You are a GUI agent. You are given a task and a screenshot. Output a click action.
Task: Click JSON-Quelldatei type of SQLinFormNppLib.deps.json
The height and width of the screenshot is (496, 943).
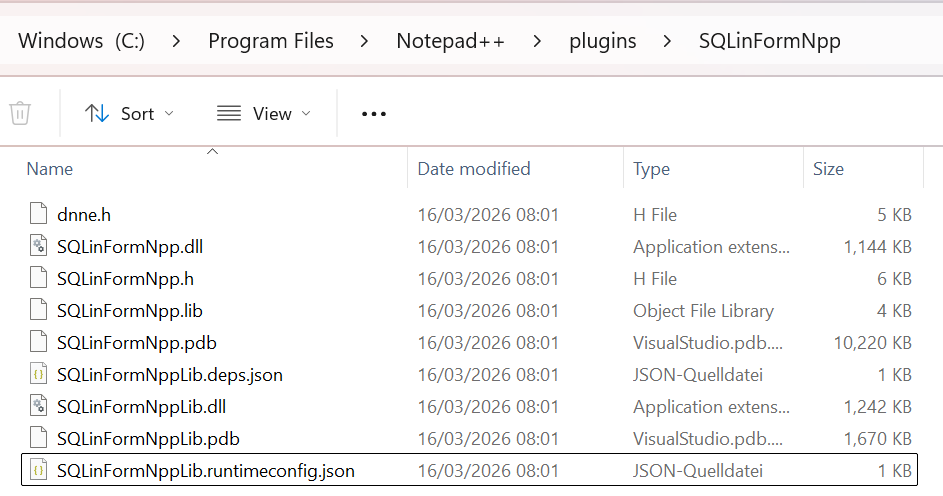pyautogui.click(x=698, y=375)
